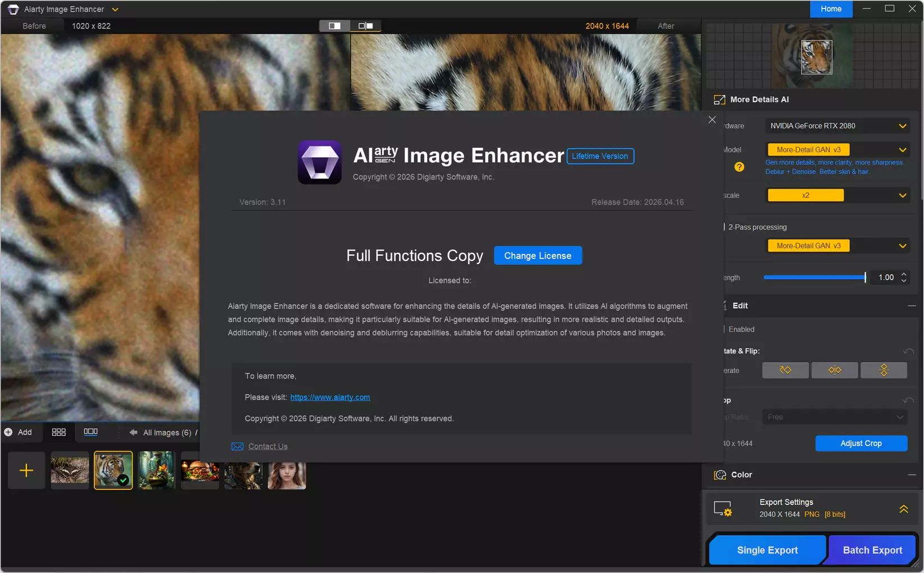Open the https://www.aiarty.com link
The height and width of the screenshot is (573, 924).
pos(330,397)
